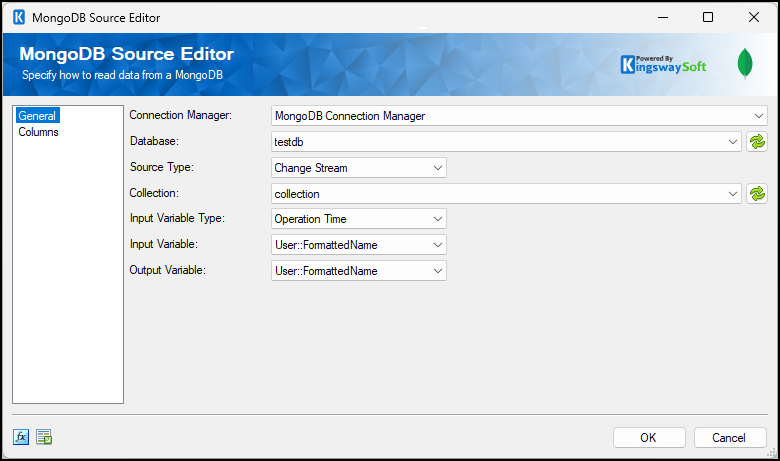Click the Input Variable Type label
Screen dimensions: 780x461
tap(177, 218)
